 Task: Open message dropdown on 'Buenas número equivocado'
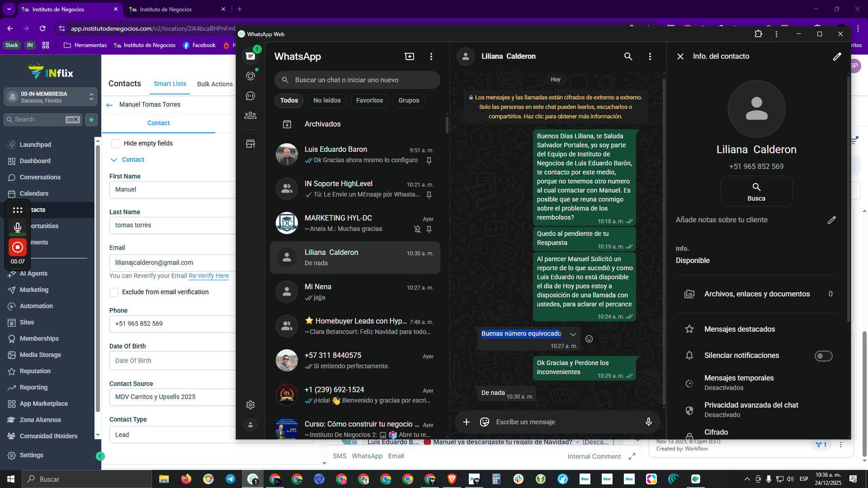point(573,334)
